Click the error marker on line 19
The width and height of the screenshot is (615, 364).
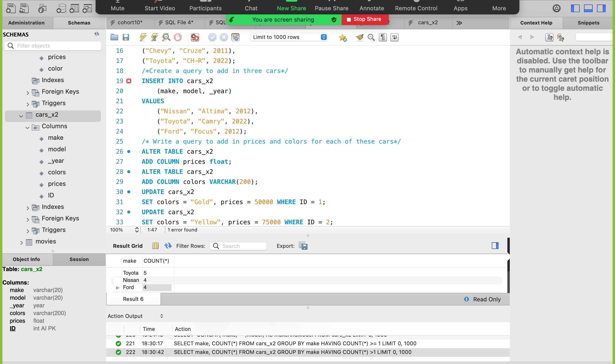click(129, 81)
